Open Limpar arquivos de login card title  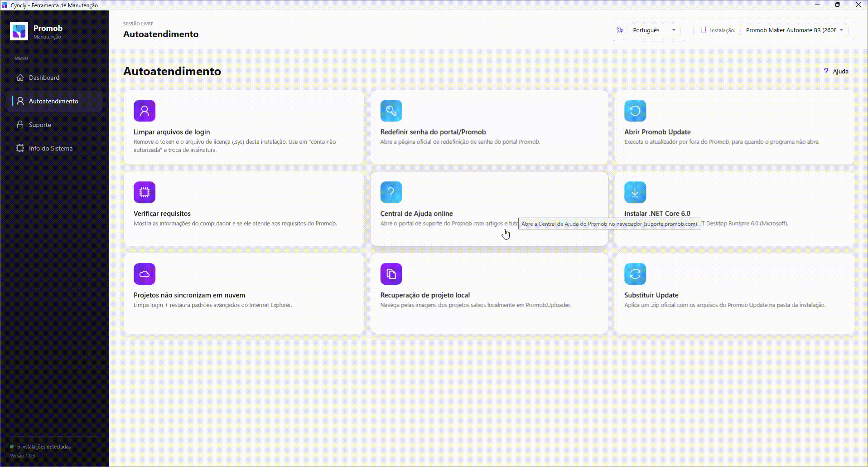click(x=172, y=132)
